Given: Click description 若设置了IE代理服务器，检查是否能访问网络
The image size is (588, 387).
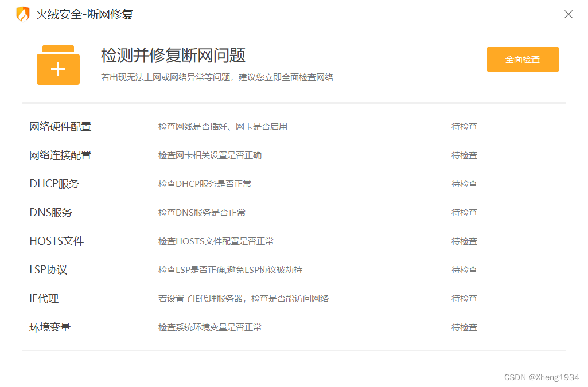Looking at the screenshot, I should coord(243,299).
